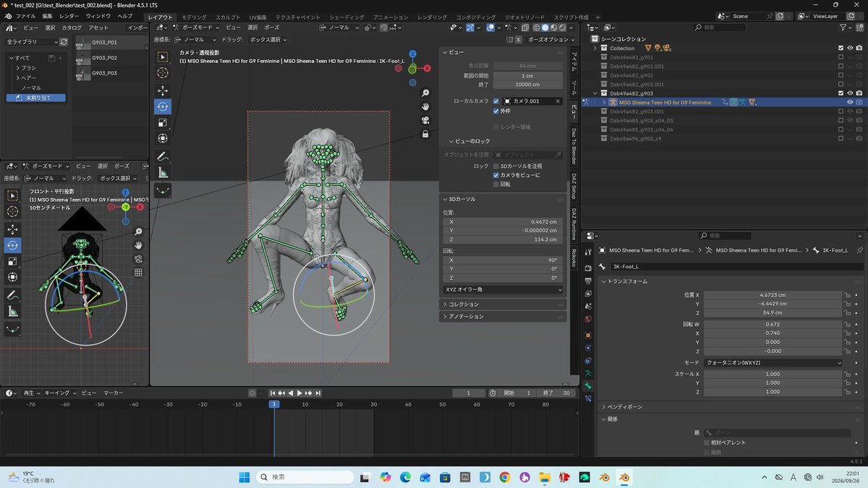The width and height of the screenshot is (868, 488).
Task: Click the X-axis mirror icon in viewport header
Action: tap(518, 40)
